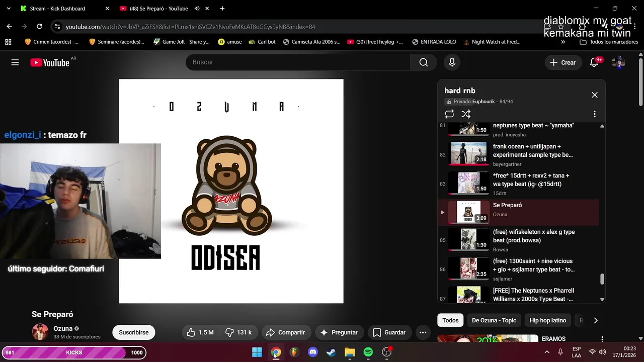The height and width of the screenshot is (362, 644).
Task: Play 15drtt rexv2 tana playlist item
Action: click(x=518, y=184)
